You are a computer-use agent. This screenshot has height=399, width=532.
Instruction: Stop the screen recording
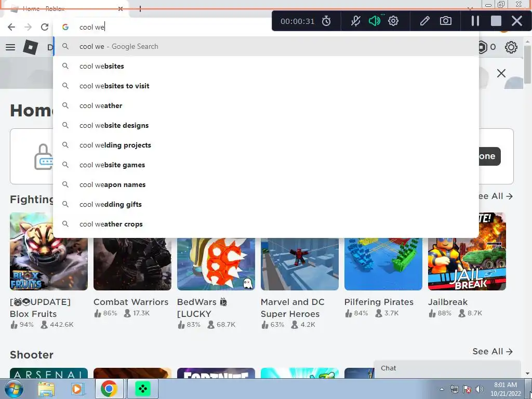coord(496,21)
